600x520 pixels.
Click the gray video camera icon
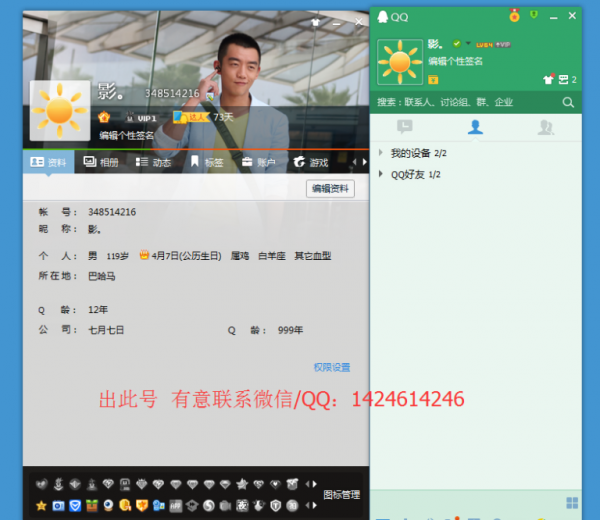[x=225, y=506]
